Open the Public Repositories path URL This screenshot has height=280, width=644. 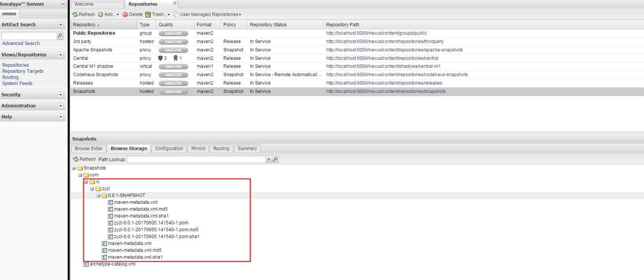[376, 33]
